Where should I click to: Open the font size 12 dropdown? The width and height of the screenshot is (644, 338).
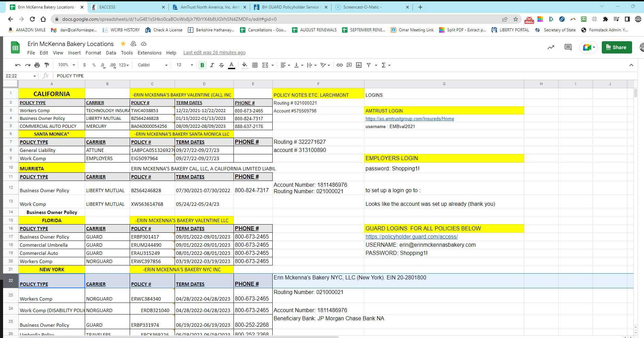click(x=184, y=65)
